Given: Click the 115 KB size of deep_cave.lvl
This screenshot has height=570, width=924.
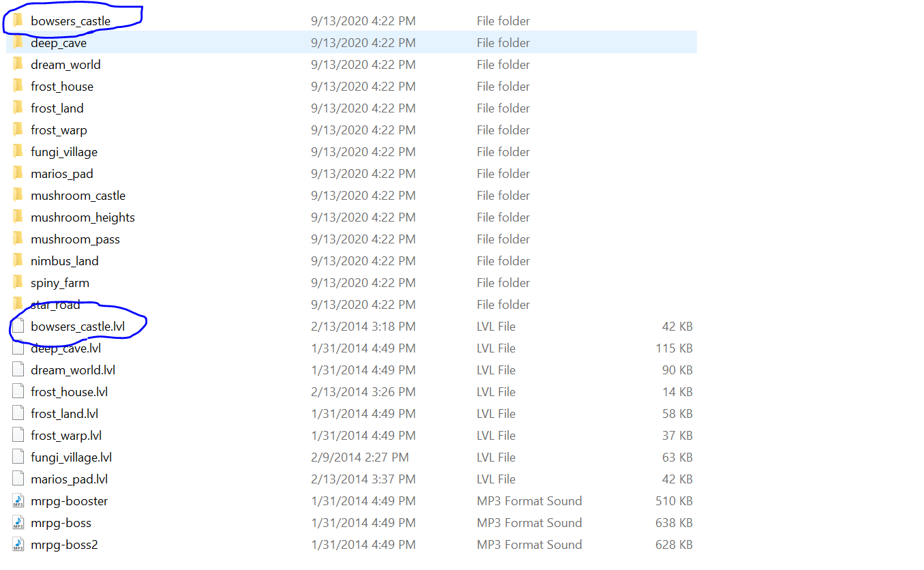Looking at the screenshot, I should (674, 348).
